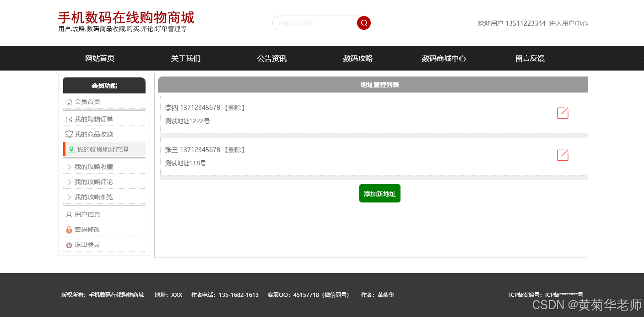Screen dimensions: 644x317
Task: Click location icon beside 我的收货地址管理
Action: pos(71,150)
